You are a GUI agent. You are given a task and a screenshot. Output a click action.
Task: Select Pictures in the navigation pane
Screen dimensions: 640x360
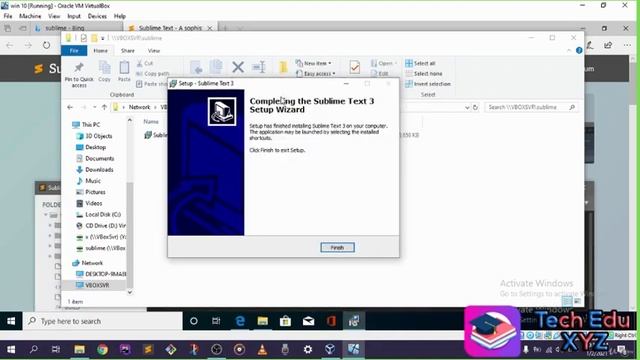point(91,192)
